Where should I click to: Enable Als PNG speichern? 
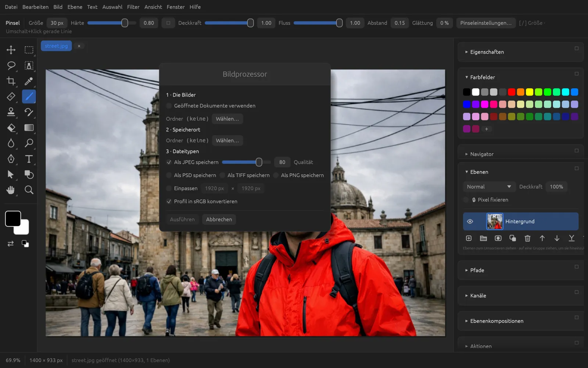tap(276, 175)
